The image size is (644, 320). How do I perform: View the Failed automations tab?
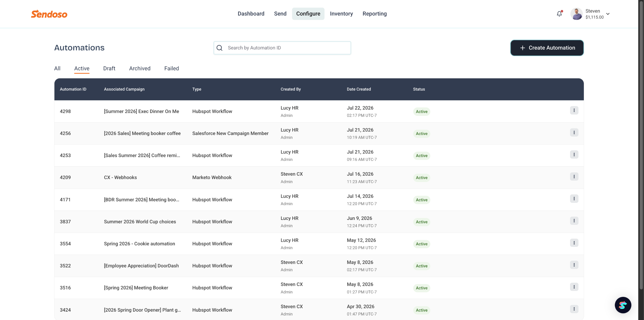(x=172, y=68)
